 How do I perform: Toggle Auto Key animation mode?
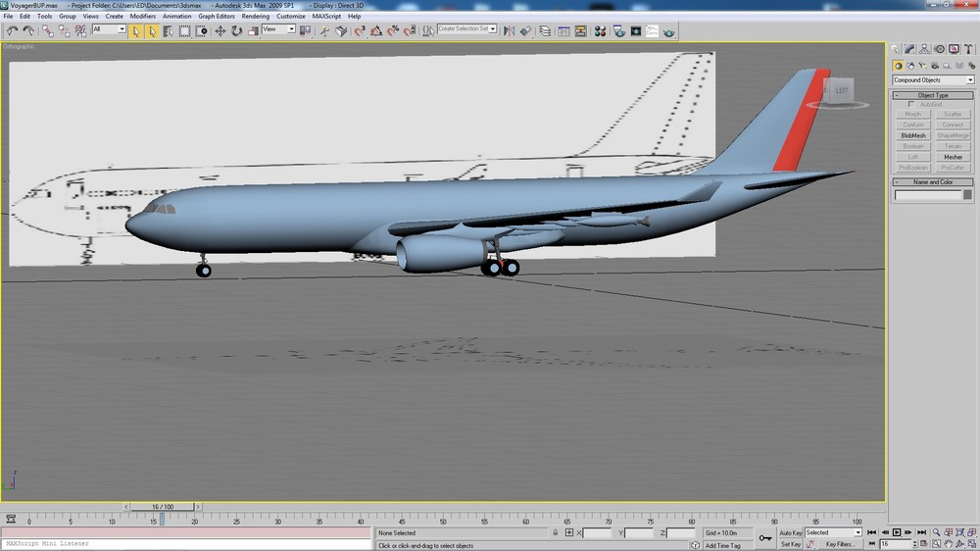coord(790,533)
